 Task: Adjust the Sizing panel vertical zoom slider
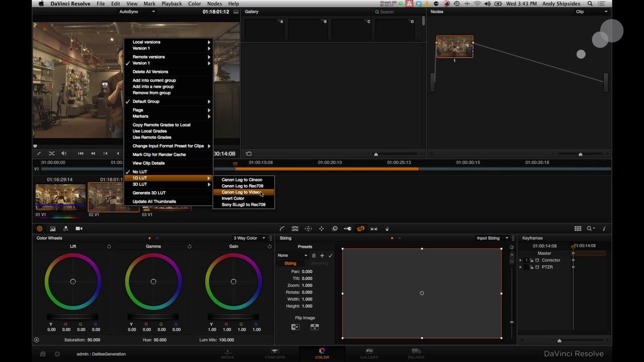tap(512, 322)
